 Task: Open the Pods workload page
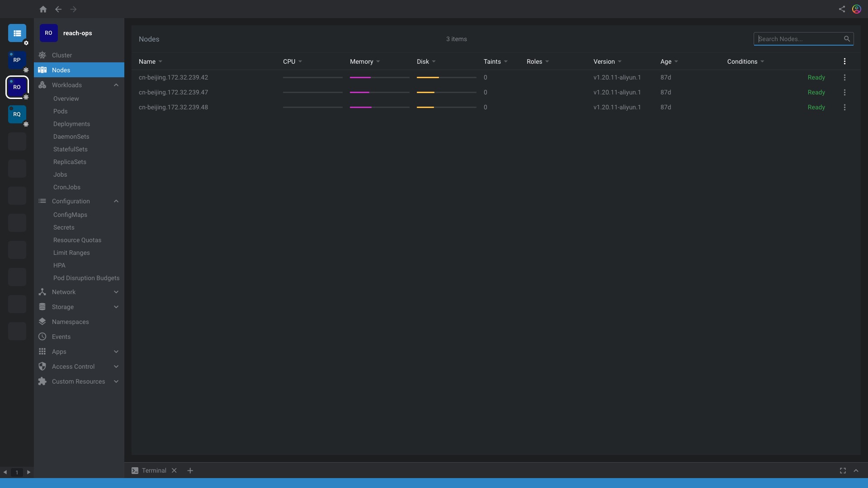(x=60, y=111)
